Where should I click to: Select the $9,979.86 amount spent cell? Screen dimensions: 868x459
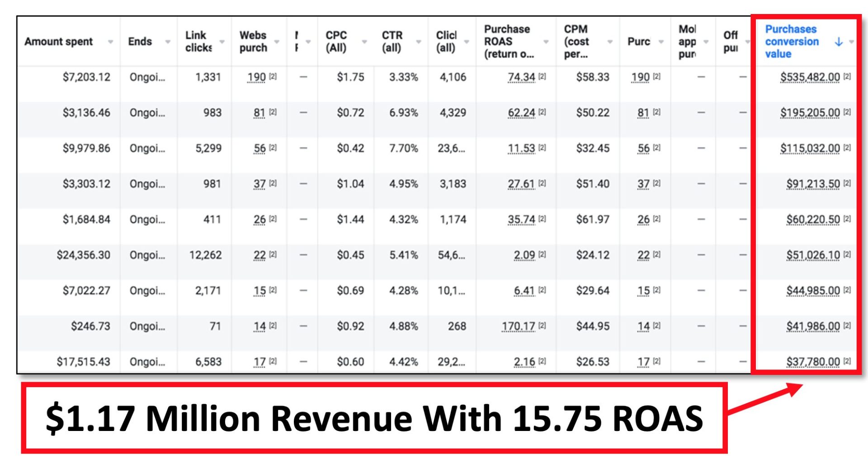click(x=86, y=148)
